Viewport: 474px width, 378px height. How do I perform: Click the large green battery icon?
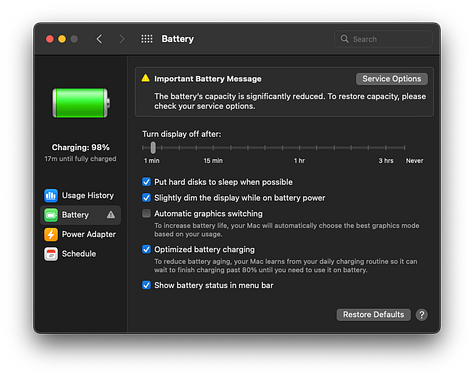click(x=81, y=103)
